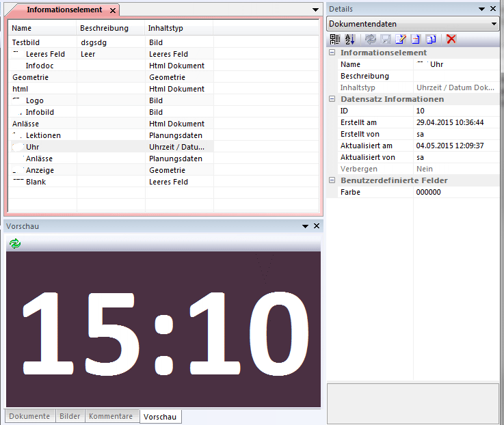Click the new document page icon

point(416,39)
